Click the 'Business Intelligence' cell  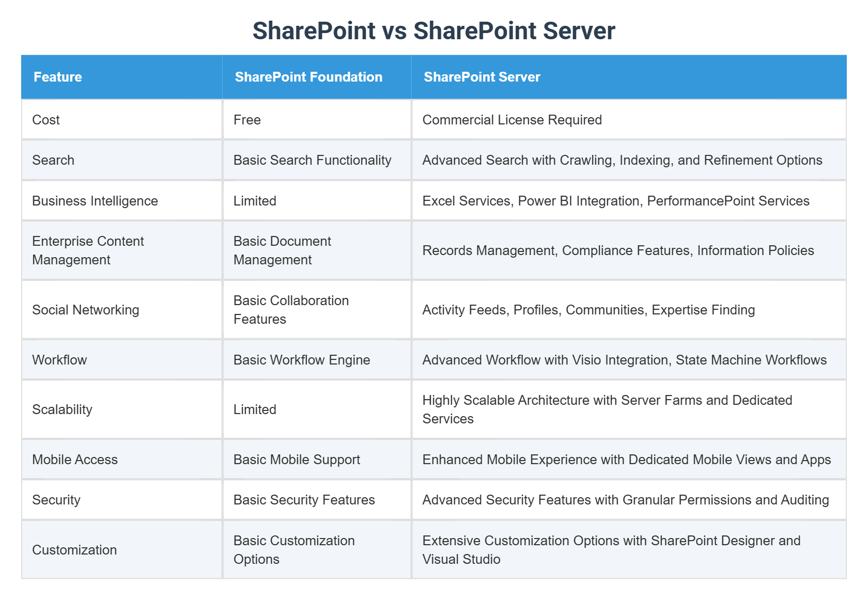pos(122,201)
